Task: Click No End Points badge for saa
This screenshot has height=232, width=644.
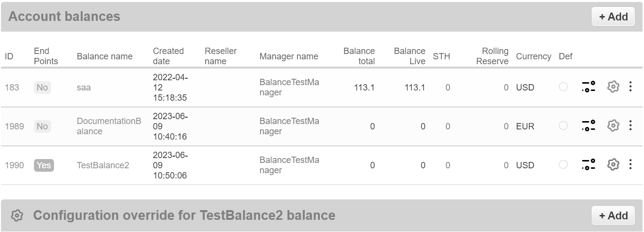Action: [42, 88]
